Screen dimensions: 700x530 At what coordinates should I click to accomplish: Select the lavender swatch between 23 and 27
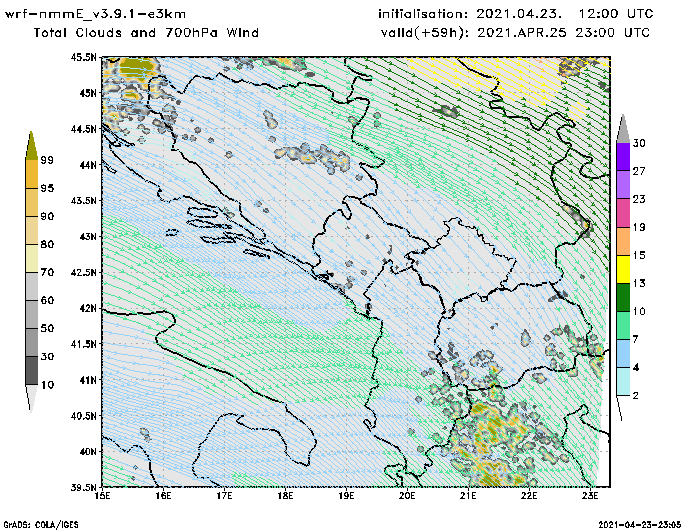(623, 185)
